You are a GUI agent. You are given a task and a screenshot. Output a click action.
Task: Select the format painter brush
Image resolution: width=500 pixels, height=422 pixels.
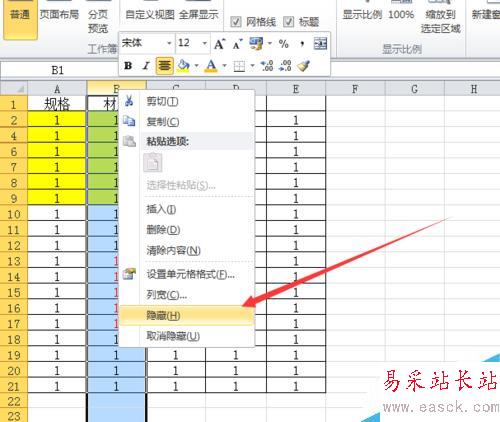303,66
